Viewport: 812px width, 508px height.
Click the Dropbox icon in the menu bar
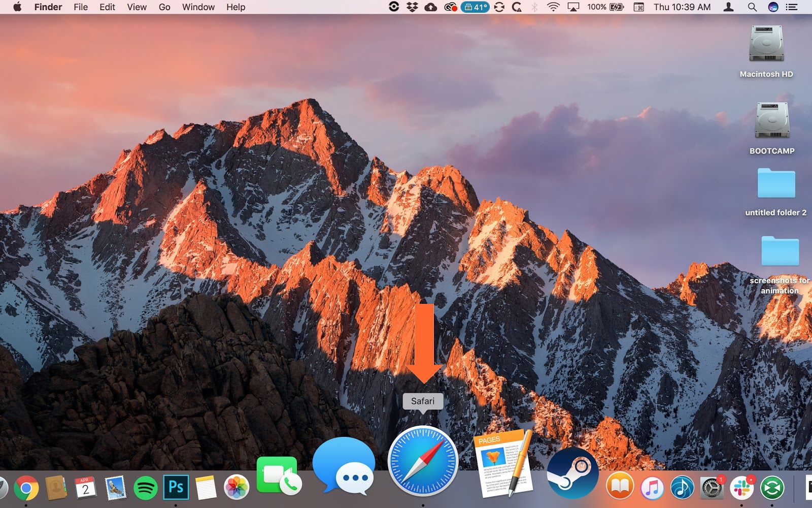[412, 7]
